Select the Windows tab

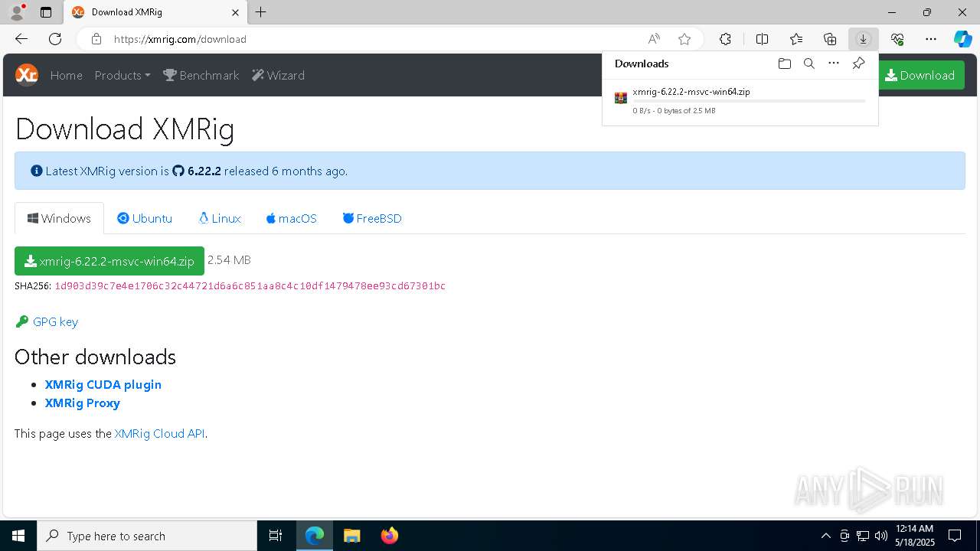(x=59, y=218)
